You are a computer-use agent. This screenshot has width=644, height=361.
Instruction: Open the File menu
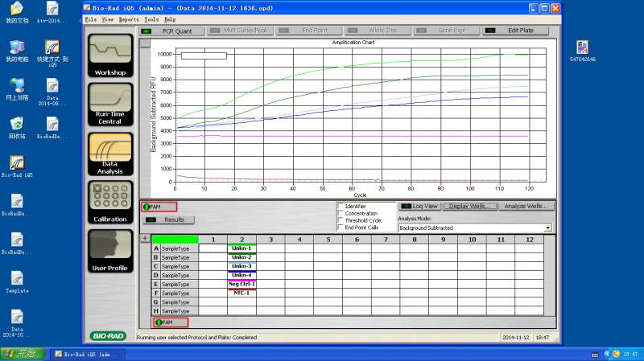pyautogui.click(x=91, y=19)
